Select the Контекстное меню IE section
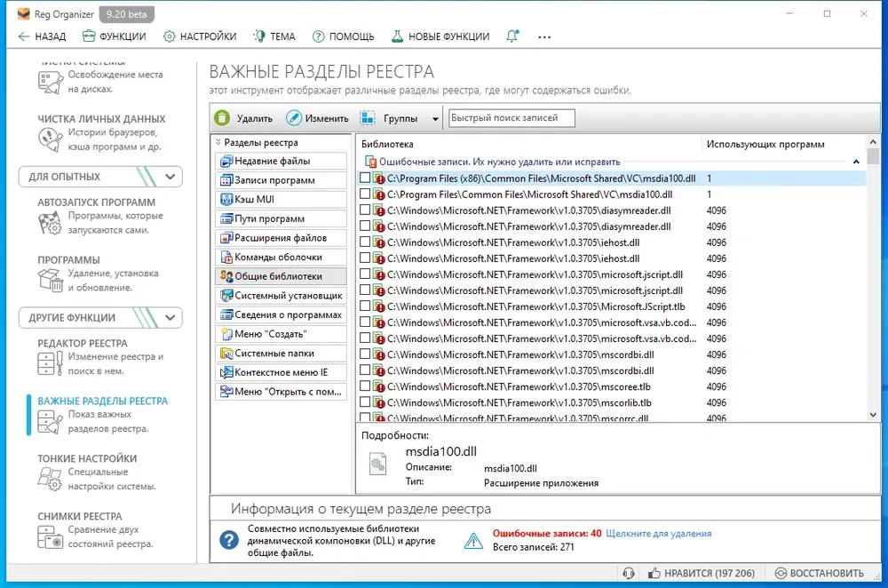888x588 pixels. tap(281, 373)
